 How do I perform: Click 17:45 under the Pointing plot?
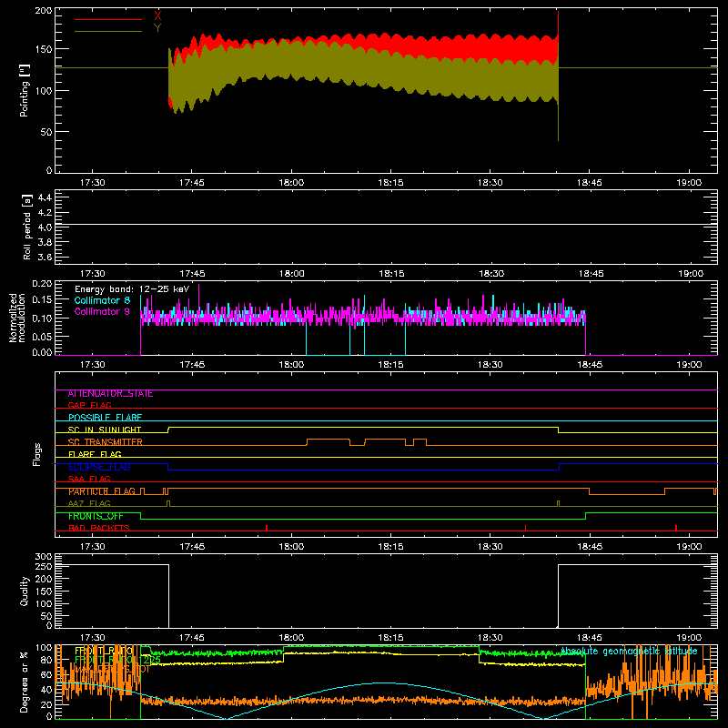tap(192, 183)
